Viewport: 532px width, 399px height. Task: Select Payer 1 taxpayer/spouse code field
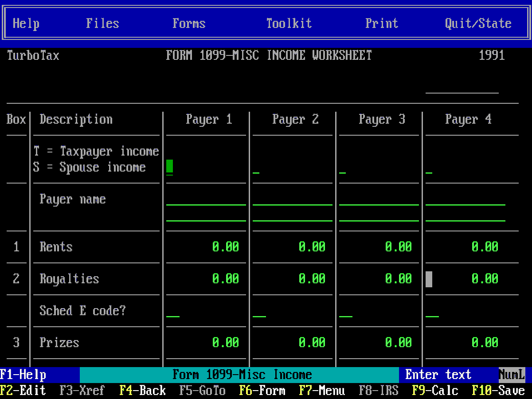point(169,167)
